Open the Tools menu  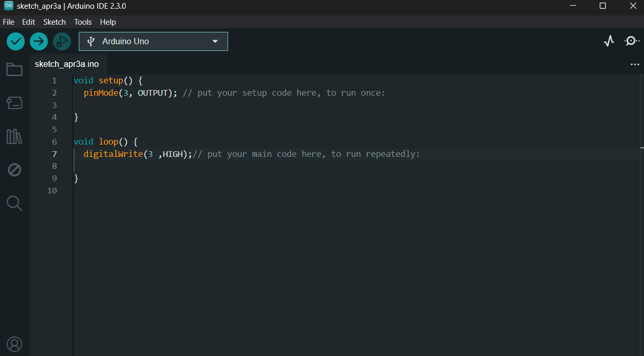point(83,22)
